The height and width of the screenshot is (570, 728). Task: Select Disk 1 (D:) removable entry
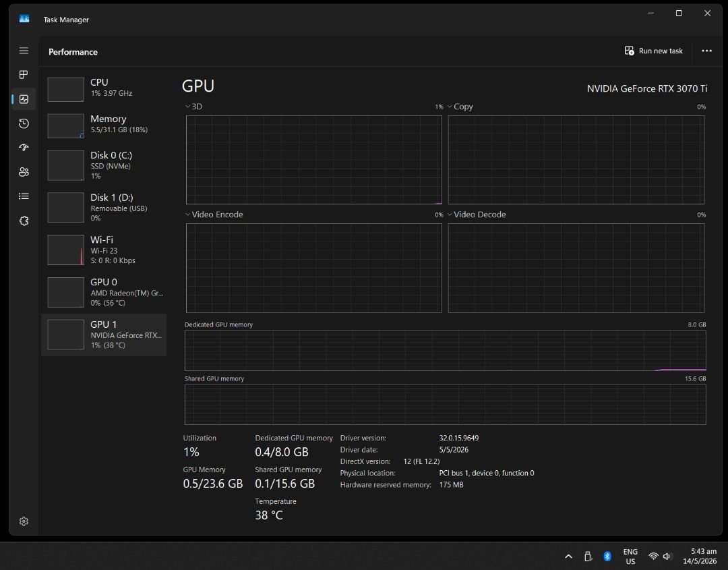pos(104,208)
